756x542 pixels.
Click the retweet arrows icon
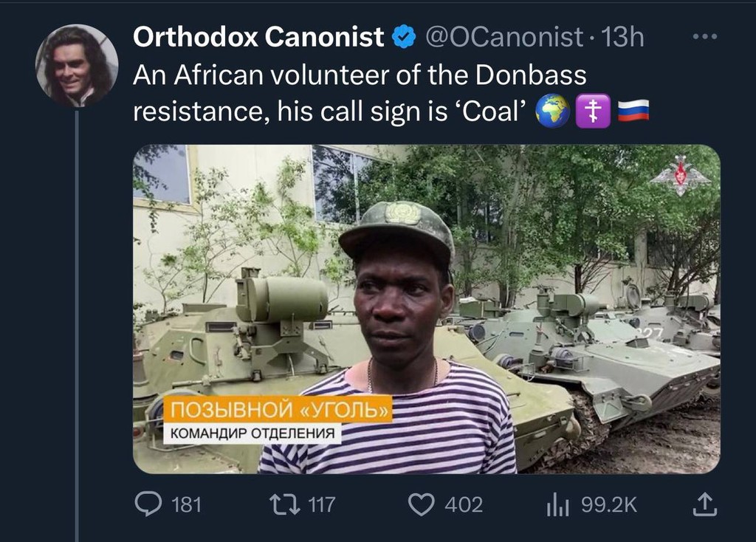(284, 504)
